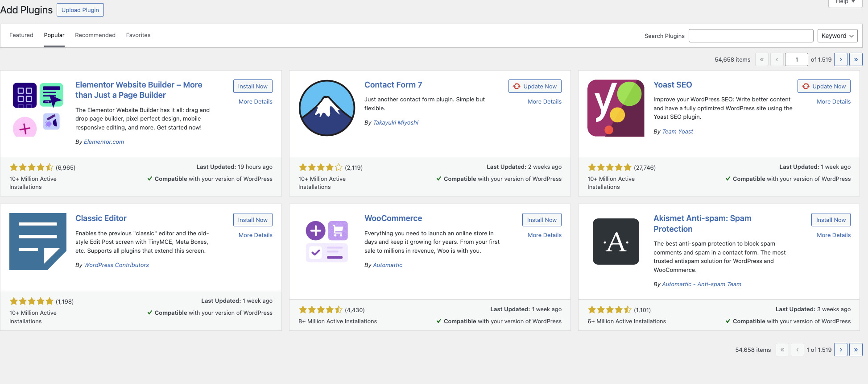Open the Favorites tab
This screenshot has width=868, height=384.
[138, 35]
